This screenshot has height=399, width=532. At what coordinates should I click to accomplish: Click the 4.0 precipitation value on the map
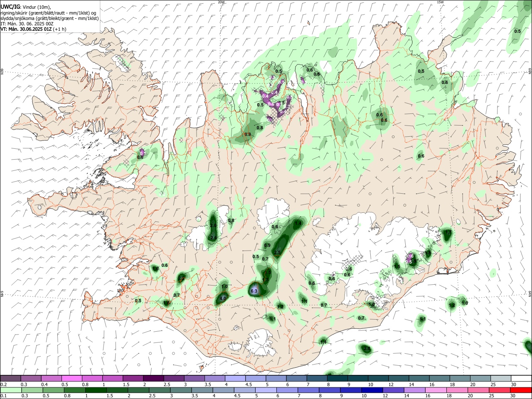pyautogui.click(x=223, y=298)
